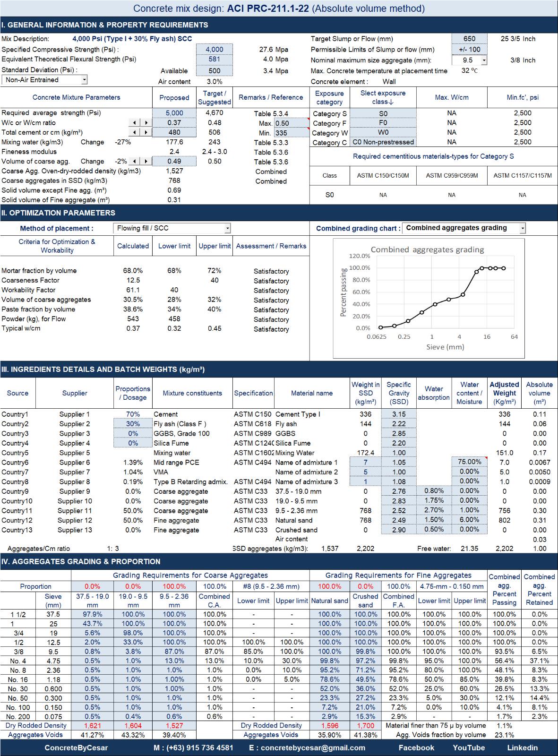Screen dimensions: 558x756
Task: Click the concretebycesar@gmail.com email link
Action: (313, 748)
